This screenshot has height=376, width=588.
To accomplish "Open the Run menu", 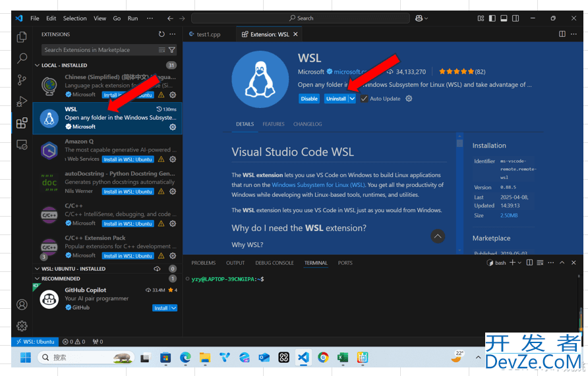I will 132,18.
